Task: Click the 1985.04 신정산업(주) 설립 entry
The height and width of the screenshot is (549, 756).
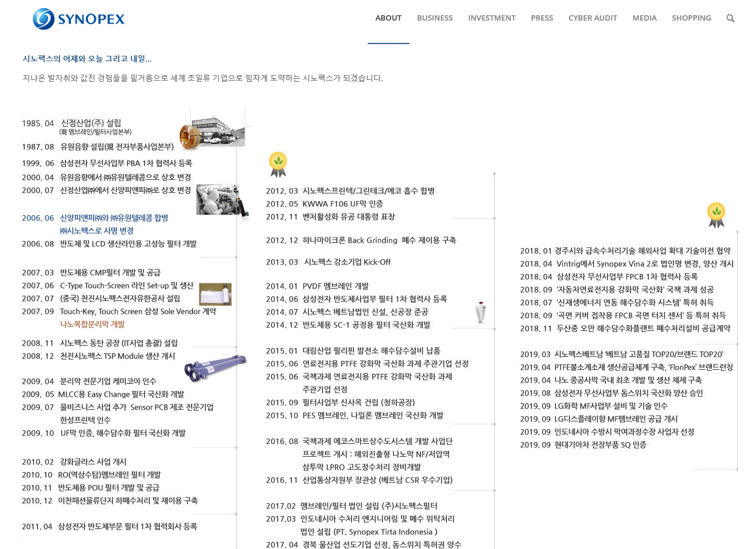Action: click(x=72, y=123)
